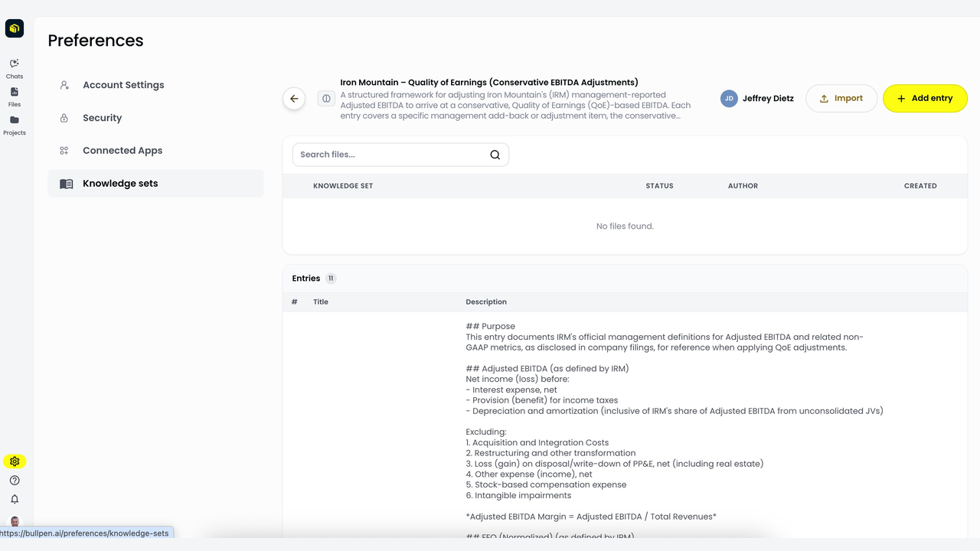Click the yellow Add entry button

point(925,99)
